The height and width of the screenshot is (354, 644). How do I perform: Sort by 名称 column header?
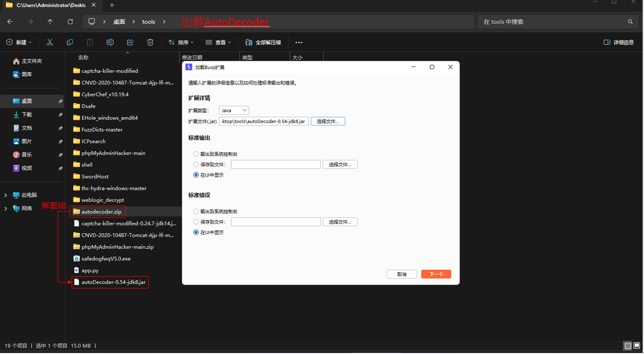coord(83,57)
